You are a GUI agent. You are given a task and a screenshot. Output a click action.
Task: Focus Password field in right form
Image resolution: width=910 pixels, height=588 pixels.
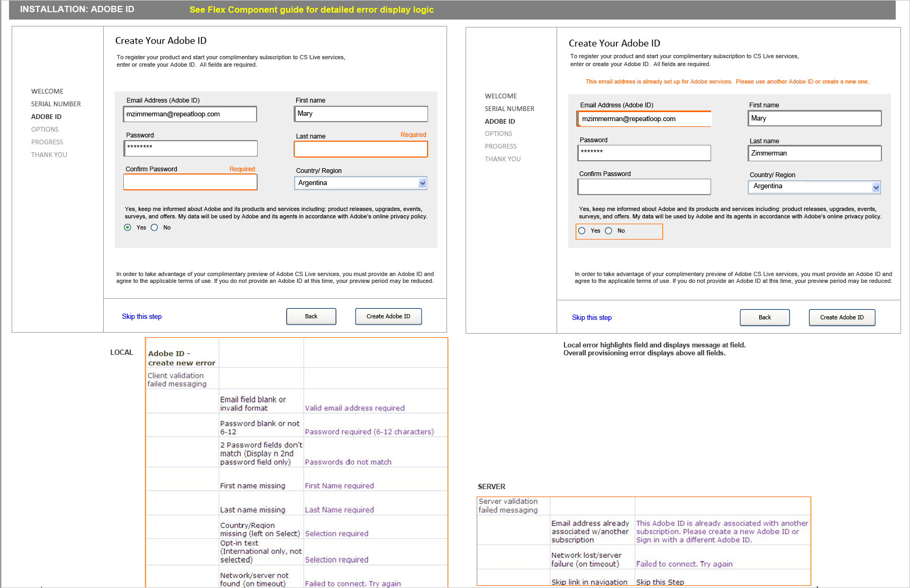tap(644, 153)
